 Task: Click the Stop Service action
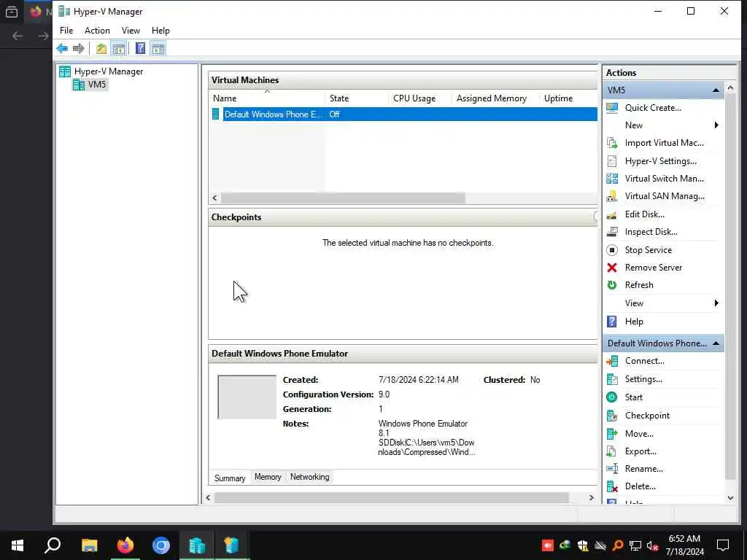click(648, 250)
